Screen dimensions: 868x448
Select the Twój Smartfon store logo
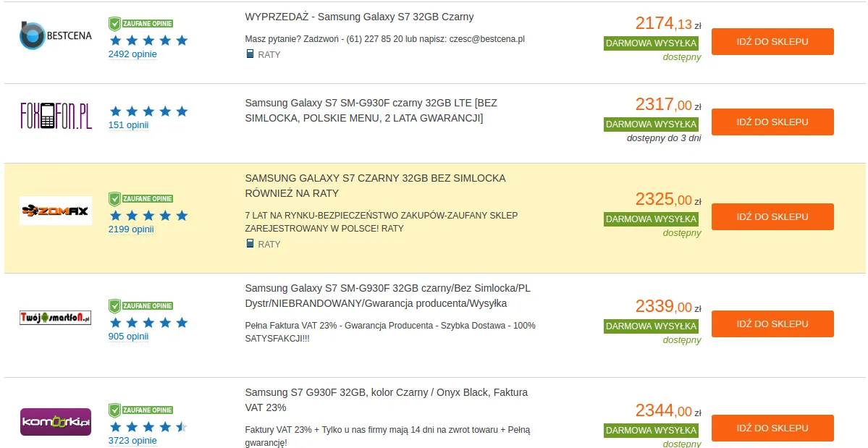click(56, 317)
